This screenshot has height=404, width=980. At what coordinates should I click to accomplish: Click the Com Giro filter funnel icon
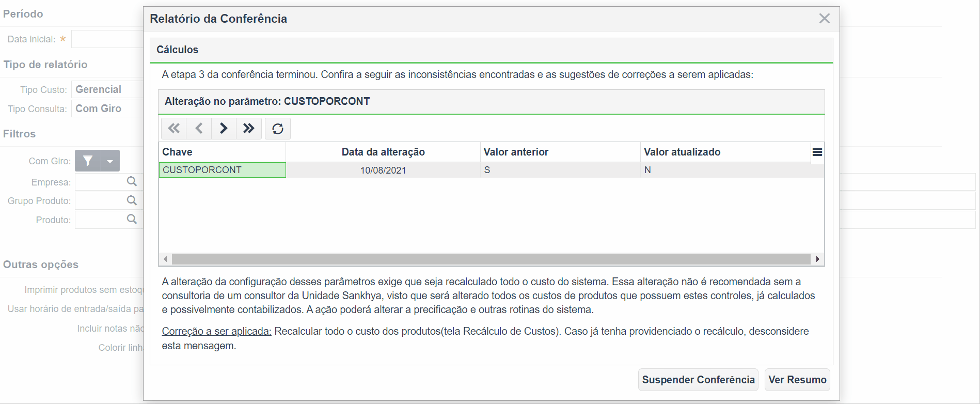click(x=88, y=161)
